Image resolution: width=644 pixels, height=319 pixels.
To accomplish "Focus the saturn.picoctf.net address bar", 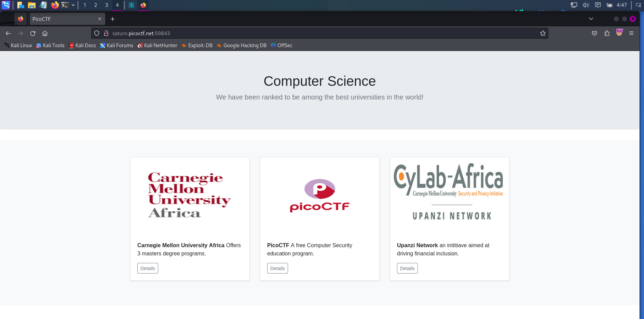I will (x=319, y=33).
